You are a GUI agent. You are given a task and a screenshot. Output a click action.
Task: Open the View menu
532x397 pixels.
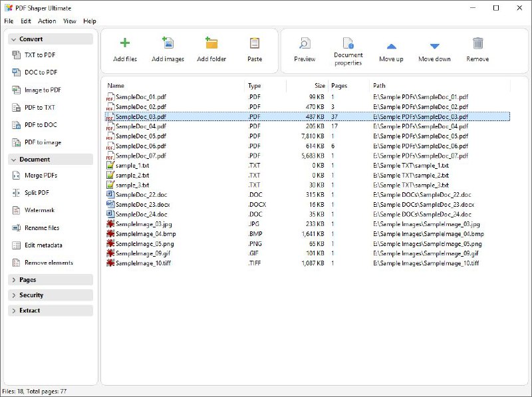[x=68, y=21]
